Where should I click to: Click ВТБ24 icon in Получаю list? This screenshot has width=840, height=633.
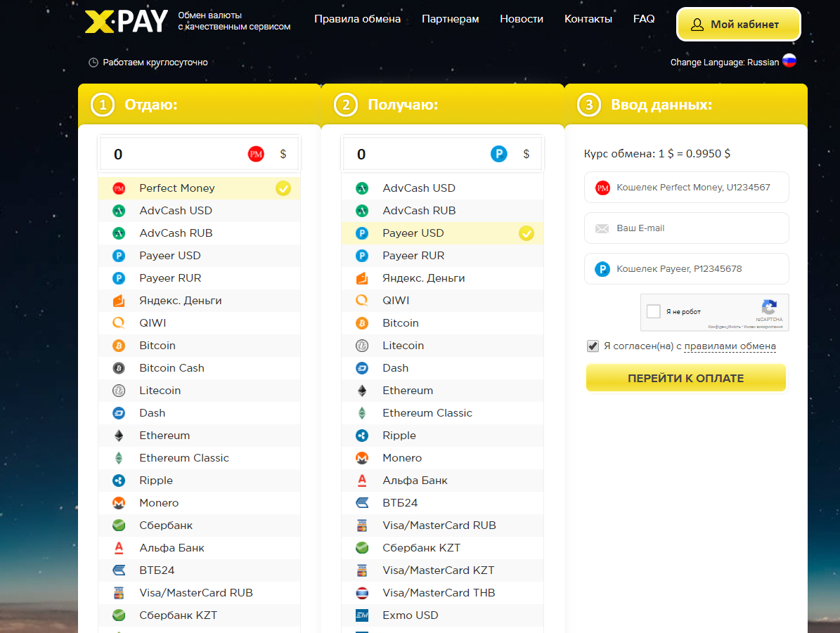[362, 504]
